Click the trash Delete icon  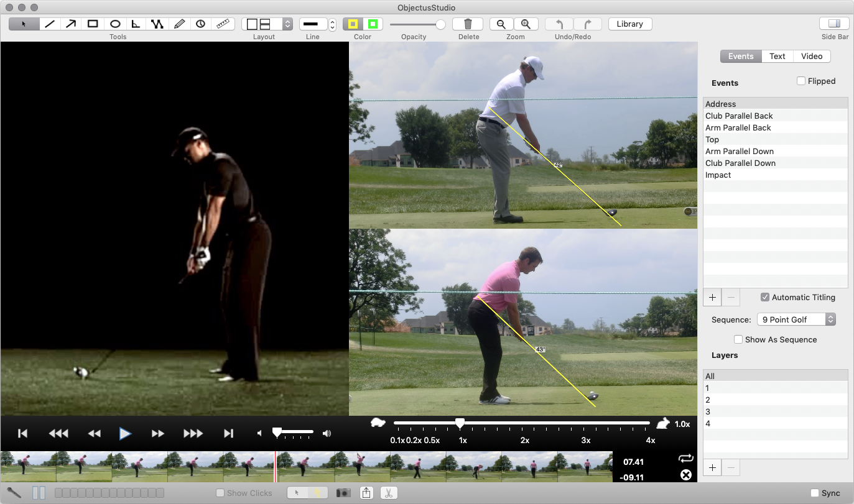click(x=468, y=24)
